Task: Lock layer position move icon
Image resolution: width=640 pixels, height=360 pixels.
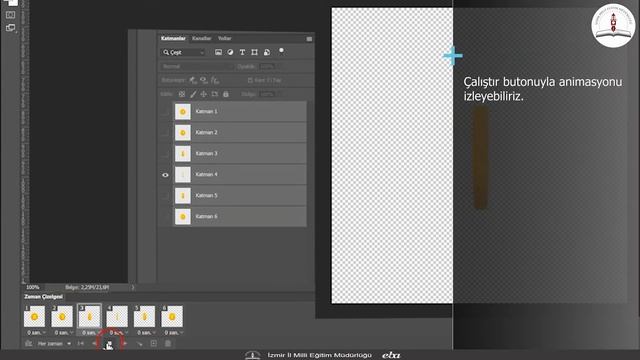Action: click(204, 94)
